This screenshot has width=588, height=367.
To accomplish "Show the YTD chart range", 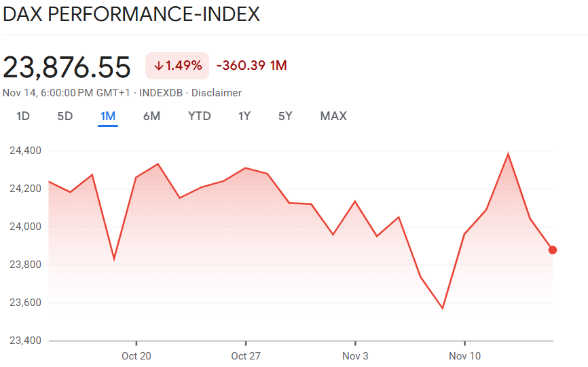I will click(x=200, y=116).
